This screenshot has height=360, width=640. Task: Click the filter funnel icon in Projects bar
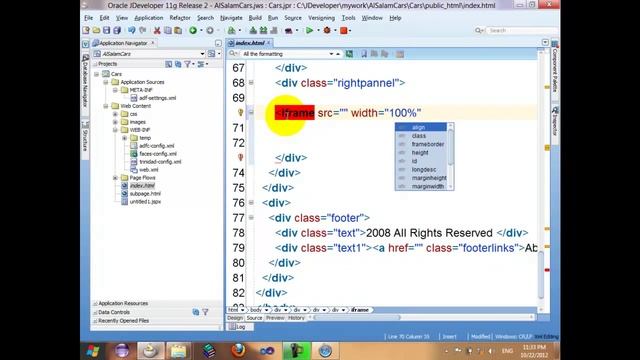pyautogui.click(x=187, y=64)
